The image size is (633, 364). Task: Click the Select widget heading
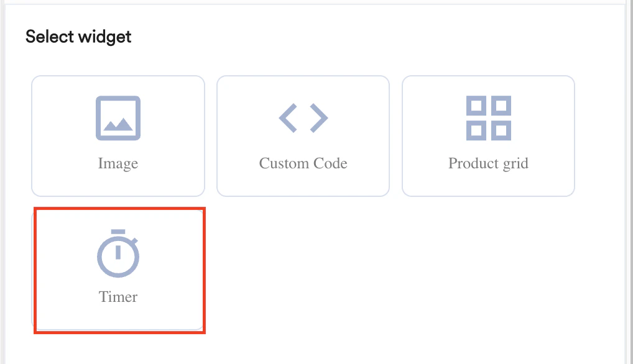pos(78,37)
